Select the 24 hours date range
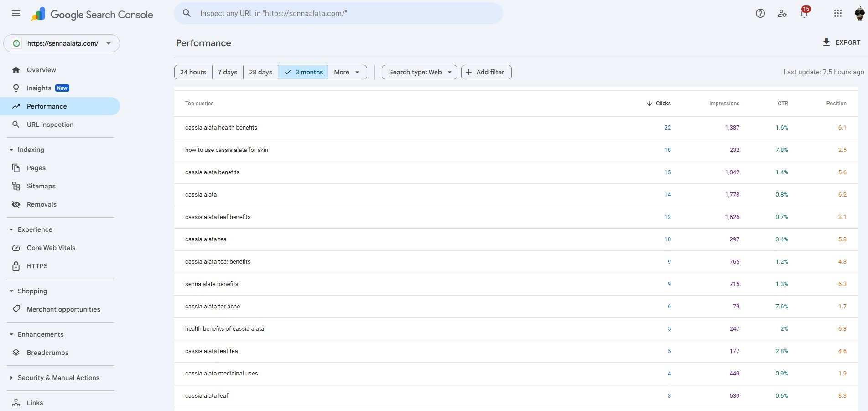The width and height of the screenshot is (868, 411). (193, 72)
